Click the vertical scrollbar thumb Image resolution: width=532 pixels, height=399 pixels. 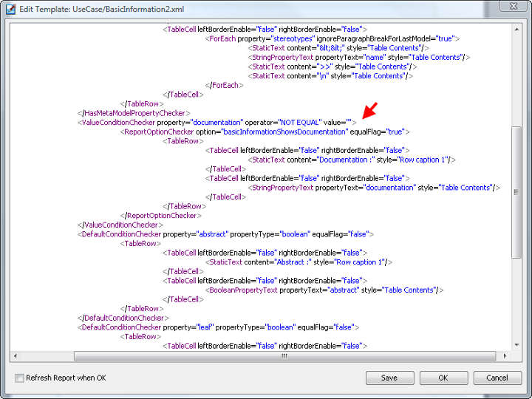[516, 192]
